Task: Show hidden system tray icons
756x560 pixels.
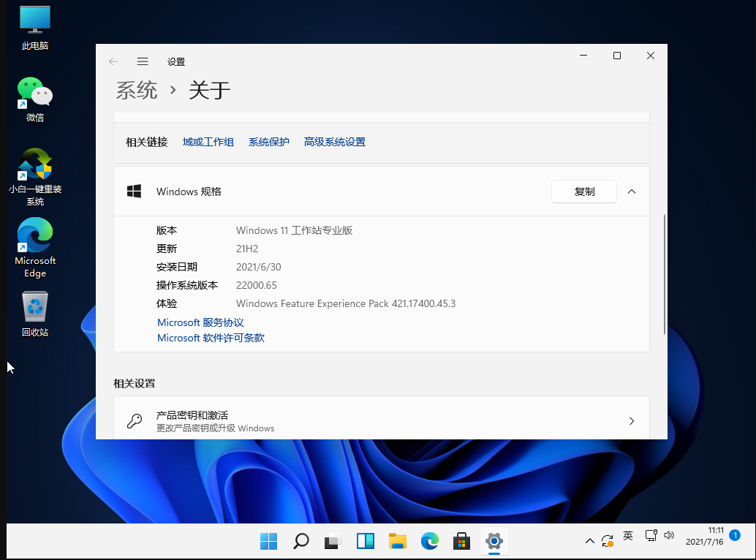Action: [590, 541]
